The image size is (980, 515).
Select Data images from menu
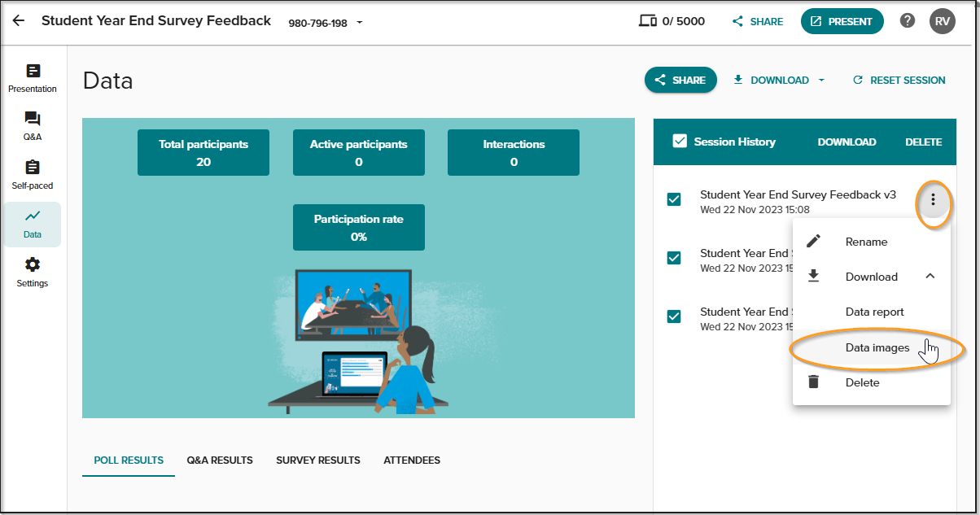[x=877, y=347]
